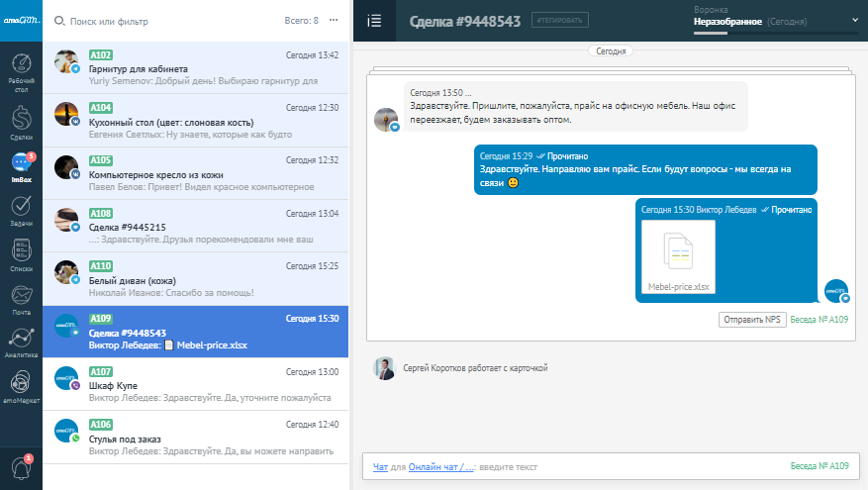
Task: Open the Сделки section icon
Action: [x=21, y=120]
